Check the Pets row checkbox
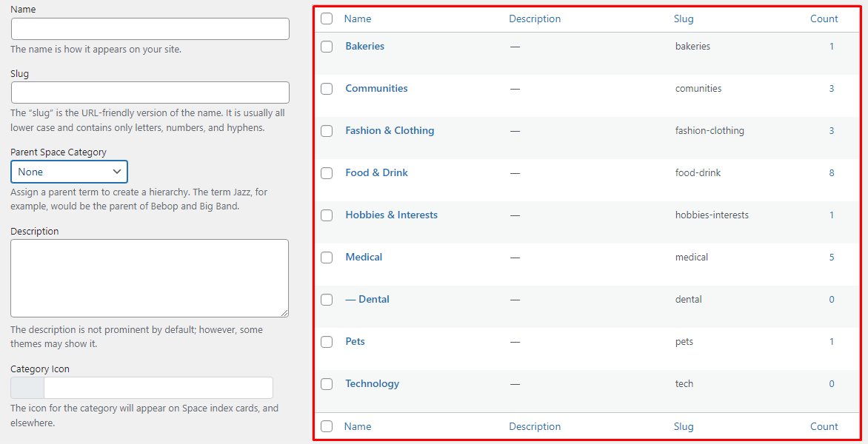 tap(327, 342)
